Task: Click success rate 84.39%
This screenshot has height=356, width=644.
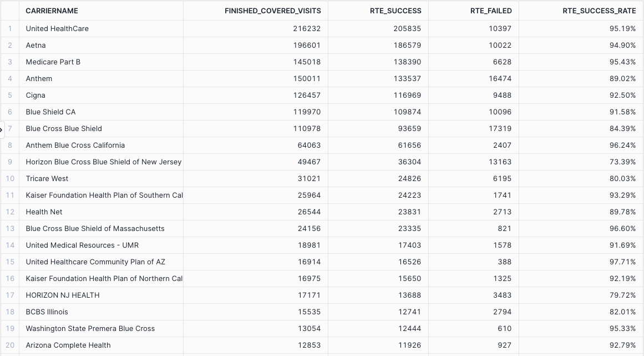Action: coord(622,129)
